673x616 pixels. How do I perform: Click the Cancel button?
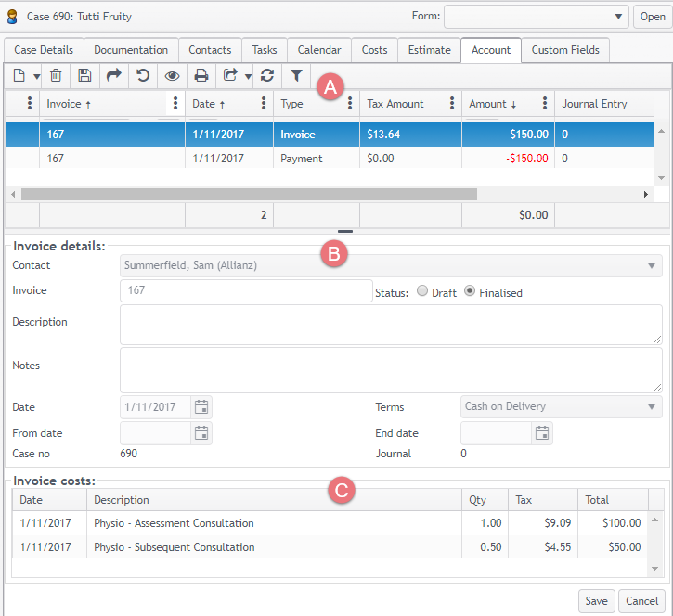tap(641, 600)
